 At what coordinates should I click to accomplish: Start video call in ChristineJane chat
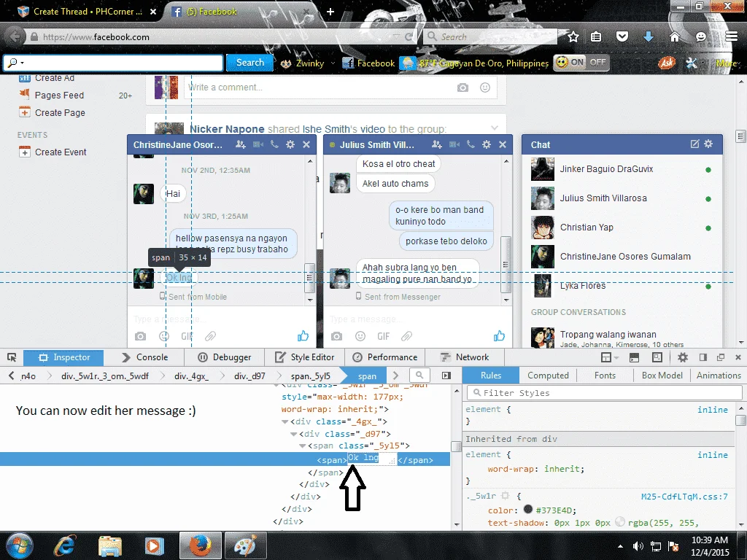[x=258, y=144]
